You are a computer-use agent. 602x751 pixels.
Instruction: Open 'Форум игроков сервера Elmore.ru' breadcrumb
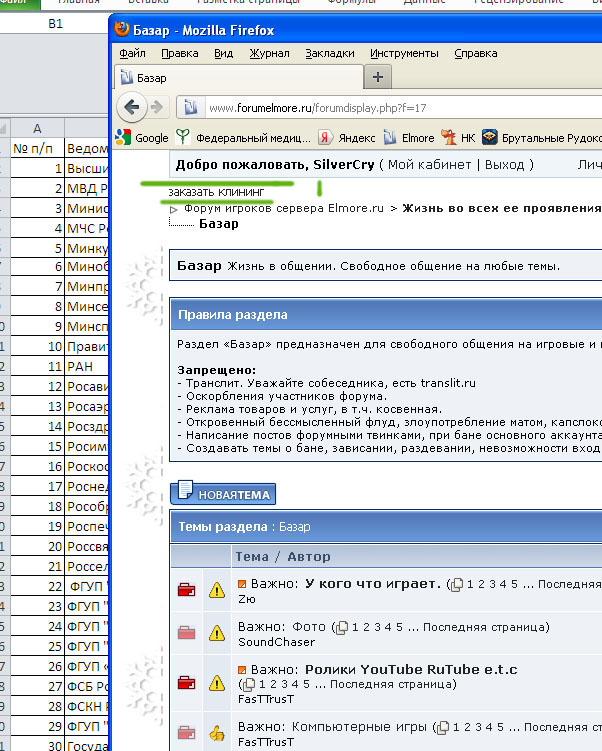click(x=284, y=208)
